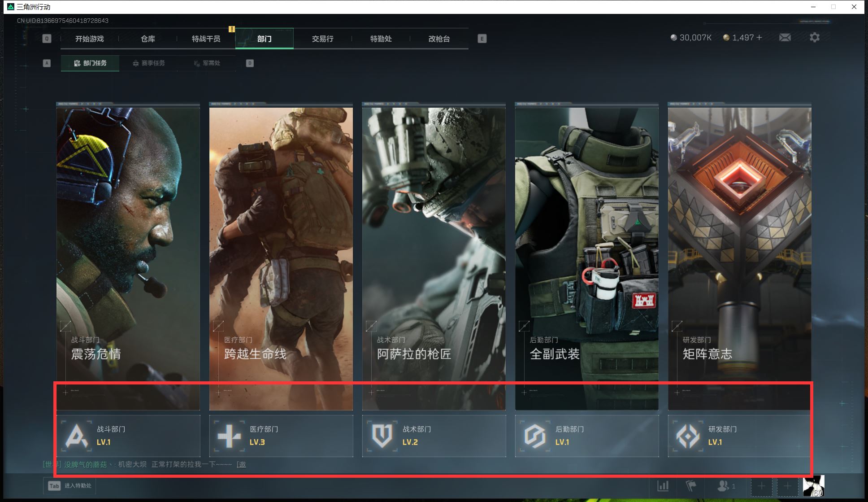
Task: Open the mail envelope icon
Action: (x=785, y=38)
